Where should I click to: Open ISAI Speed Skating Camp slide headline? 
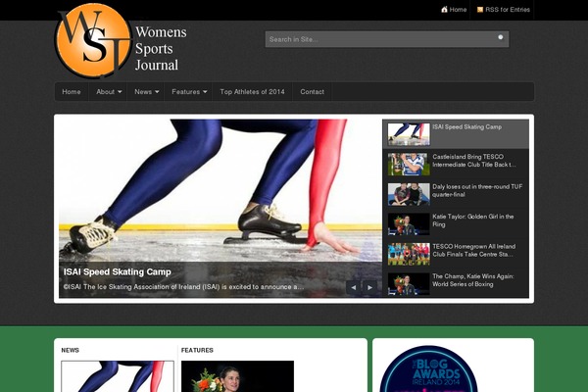point(117,272)
